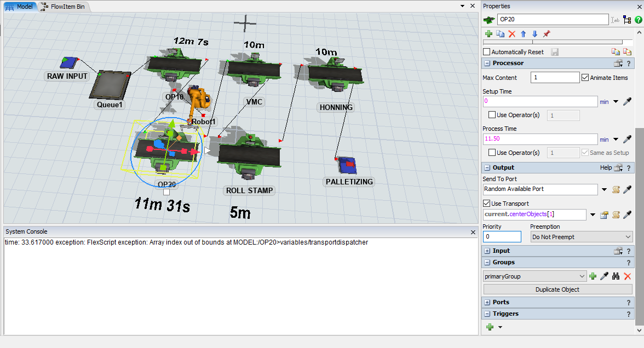Open the object tree view icon
This screenshot has height=348, width=644.
[627, 20]
